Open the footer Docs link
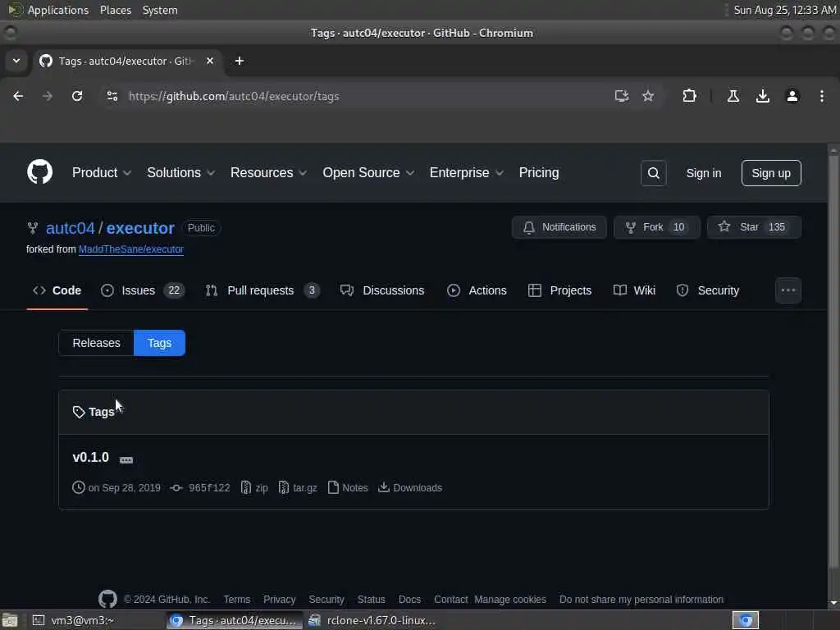The width and height of the screenshot is (840, 630). pos(409,600)
